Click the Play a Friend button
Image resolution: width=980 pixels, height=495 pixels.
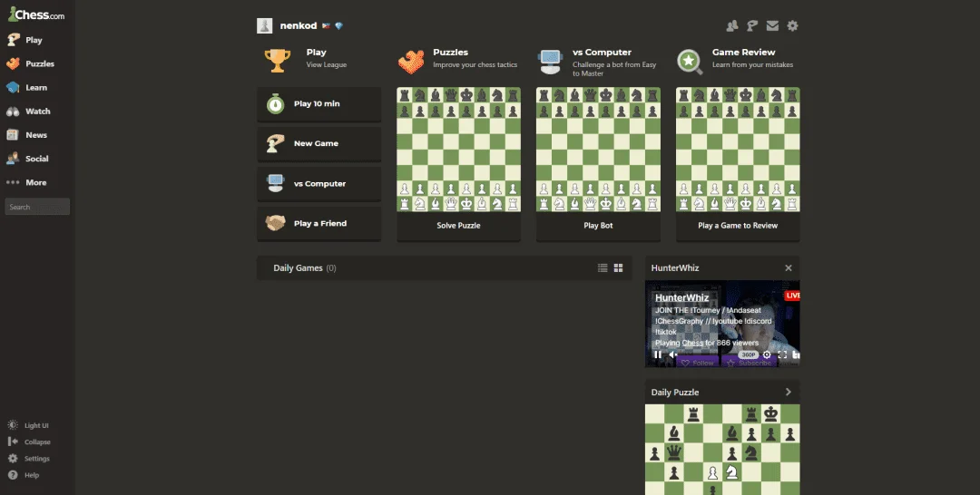(x=318, y=223)
